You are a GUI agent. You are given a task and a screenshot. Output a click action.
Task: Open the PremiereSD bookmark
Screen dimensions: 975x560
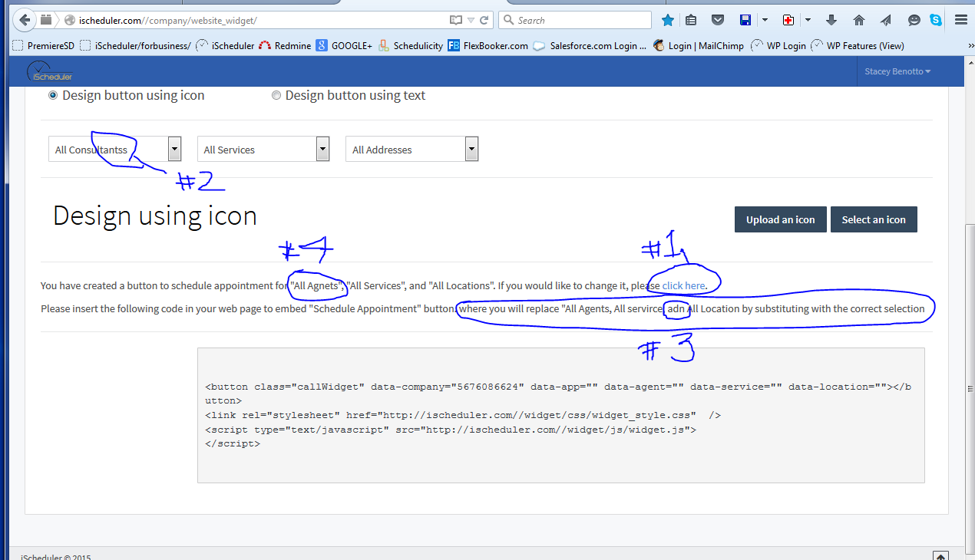45,45
